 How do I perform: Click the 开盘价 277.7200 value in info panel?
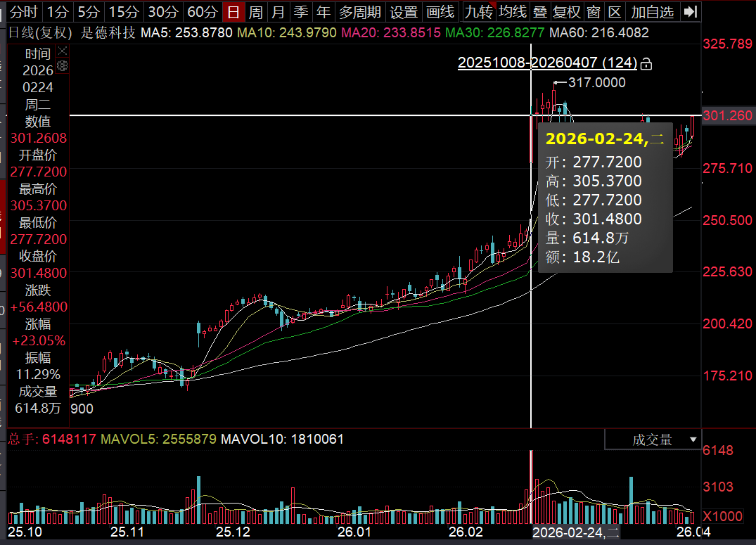coord(39,172)
